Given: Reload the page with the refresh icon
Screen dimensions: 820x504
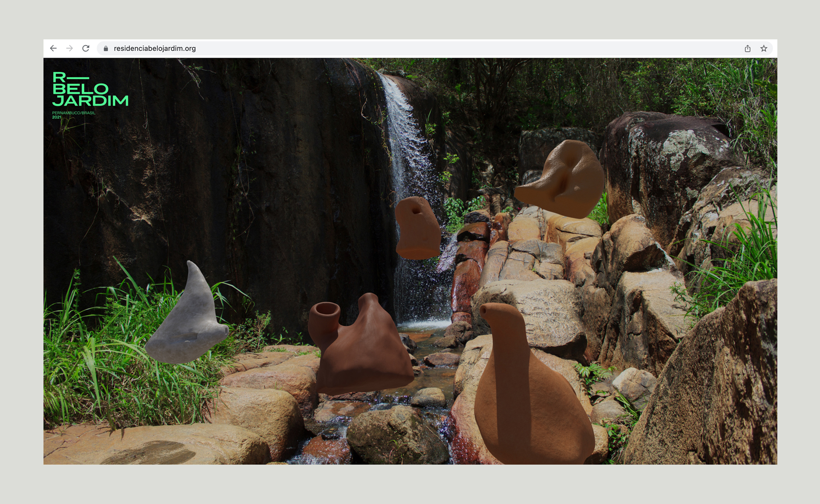Looking at the screenshot, I should (86, 48).
